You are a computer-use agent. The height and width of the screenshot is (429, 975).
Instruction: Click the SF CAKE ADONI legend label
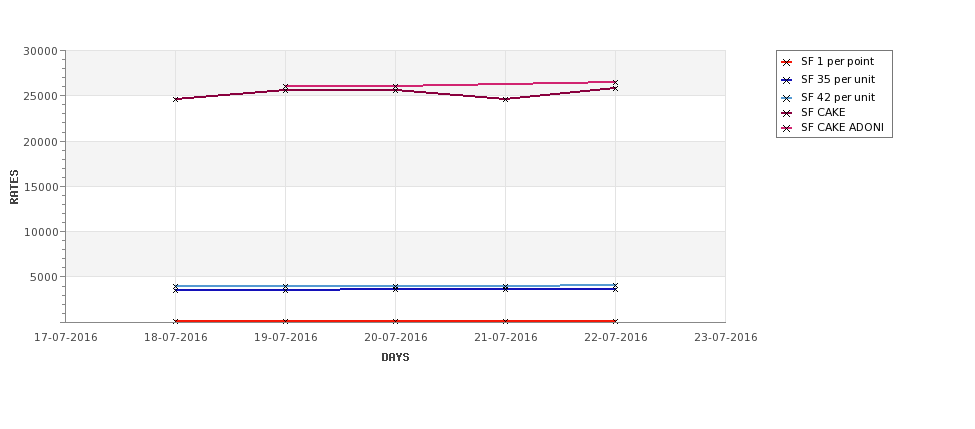pyautogui.click(x=842, y=127)
